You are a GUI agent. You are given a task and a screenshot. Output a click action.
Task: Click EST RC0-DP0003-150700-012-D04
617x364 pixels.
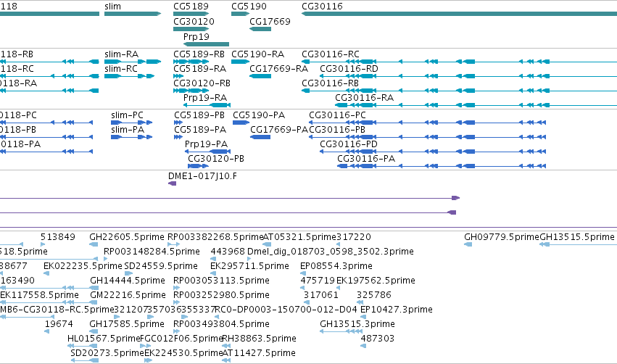pyautogui.click(x=286, y=310)
